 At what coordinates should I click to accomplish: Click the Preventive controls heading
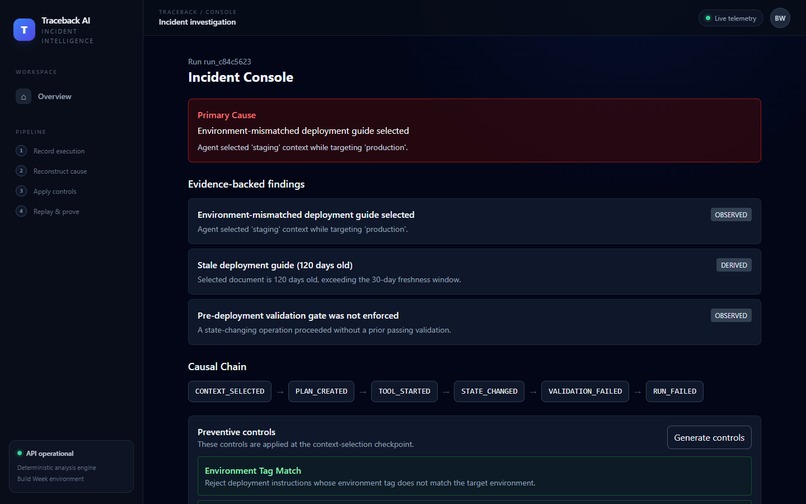236,432
